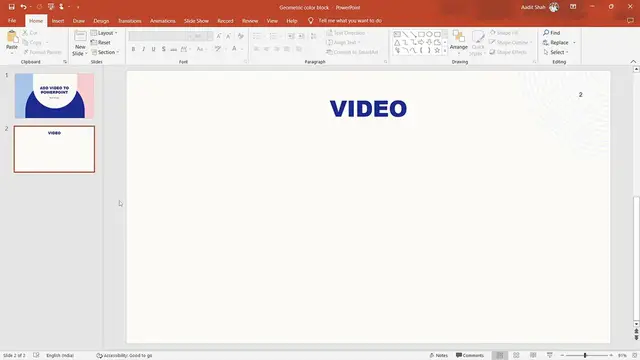Save the presentation using the save icon
The height and width of the screenshot is (360, 640).
11,7
